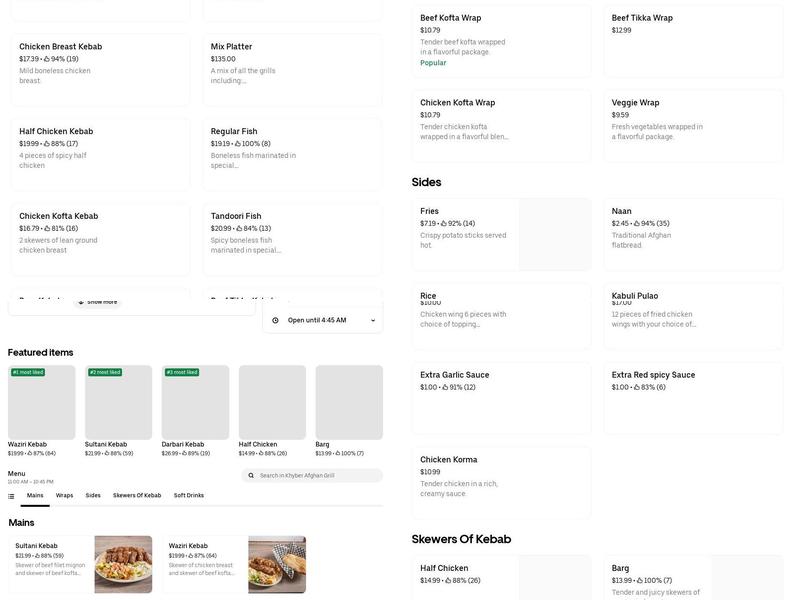The width and height of the screenshot is (800, 600).
Task: Switch to the Soft Drinks tab
Action: 189,495
